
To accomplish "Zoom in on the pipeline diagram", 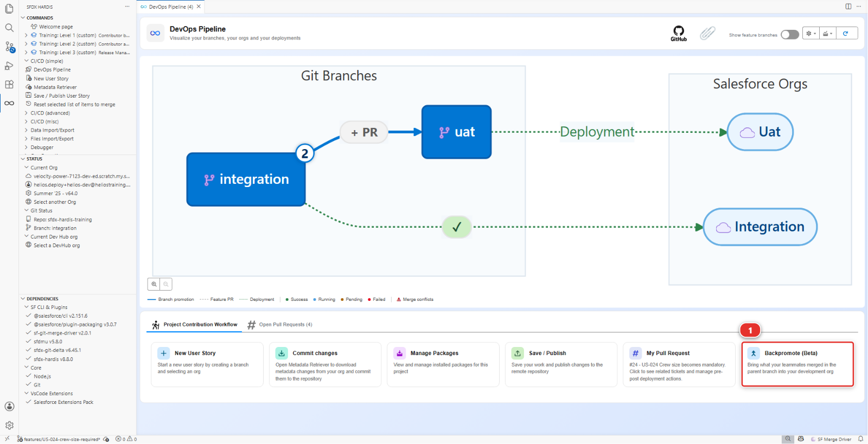I will click(x=154, y=284).
